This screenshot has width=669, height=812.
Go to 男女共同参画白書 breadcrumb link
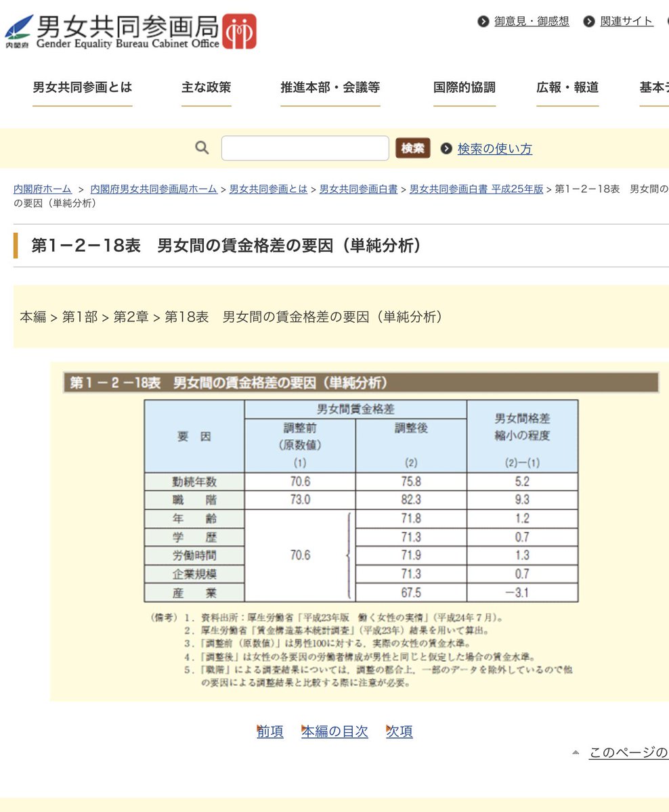click(358, 189)
